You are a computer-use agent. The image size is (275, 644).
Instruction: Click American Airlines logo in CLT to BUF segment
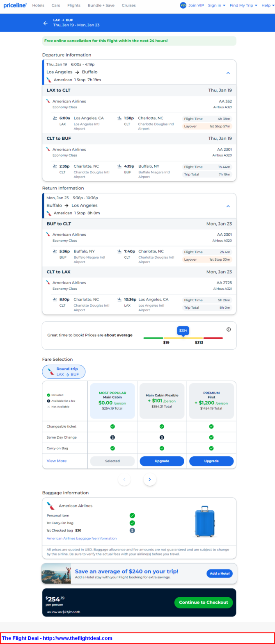48,149
